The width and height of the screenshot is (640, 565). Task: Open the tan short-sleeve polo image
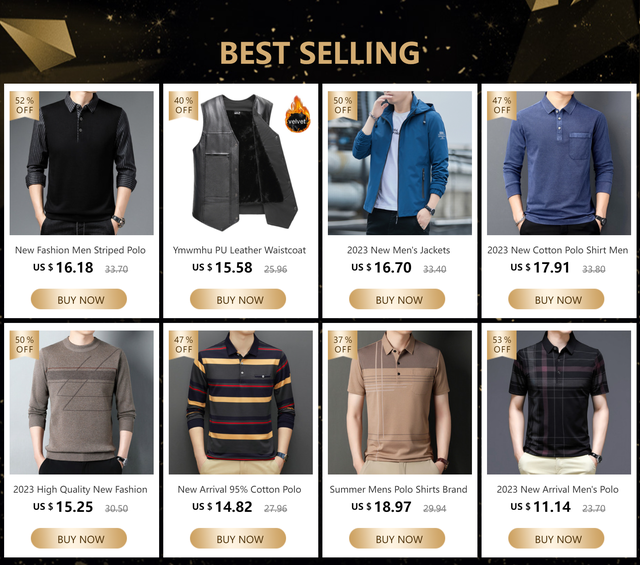pyautogui.click(x=400, y=402)
